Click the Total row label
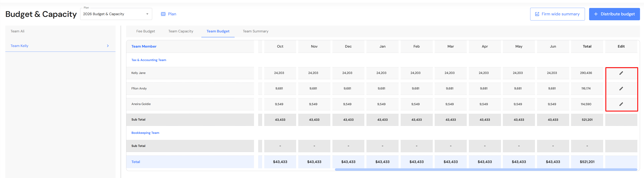Image resolution: width=644 pixels, height=178 pixels. (x=135, y=162)
